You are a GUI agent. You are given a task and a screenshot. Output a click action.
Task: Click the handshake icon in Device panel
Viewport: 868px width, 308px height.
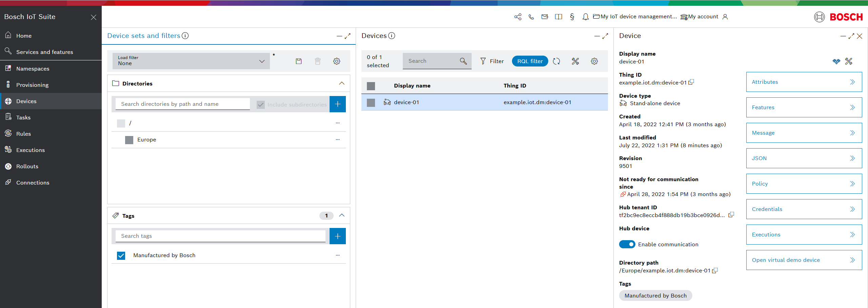coord(836,61)
